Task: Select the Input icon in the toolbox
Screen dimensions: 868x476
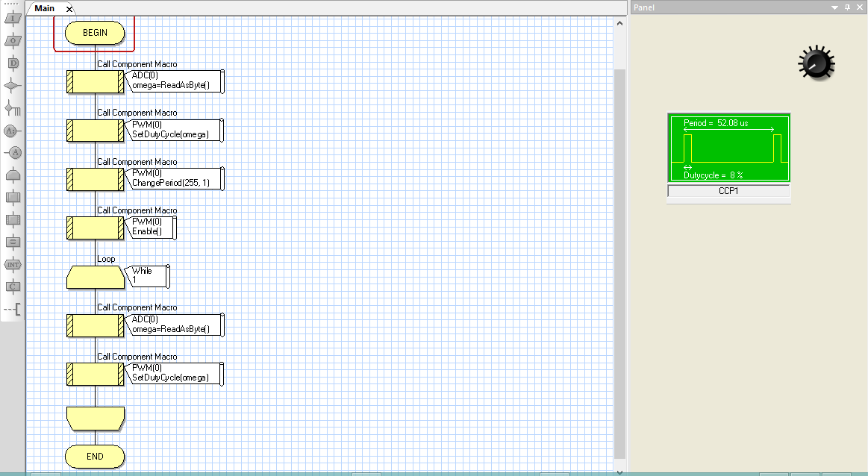Action: point(13,19)
